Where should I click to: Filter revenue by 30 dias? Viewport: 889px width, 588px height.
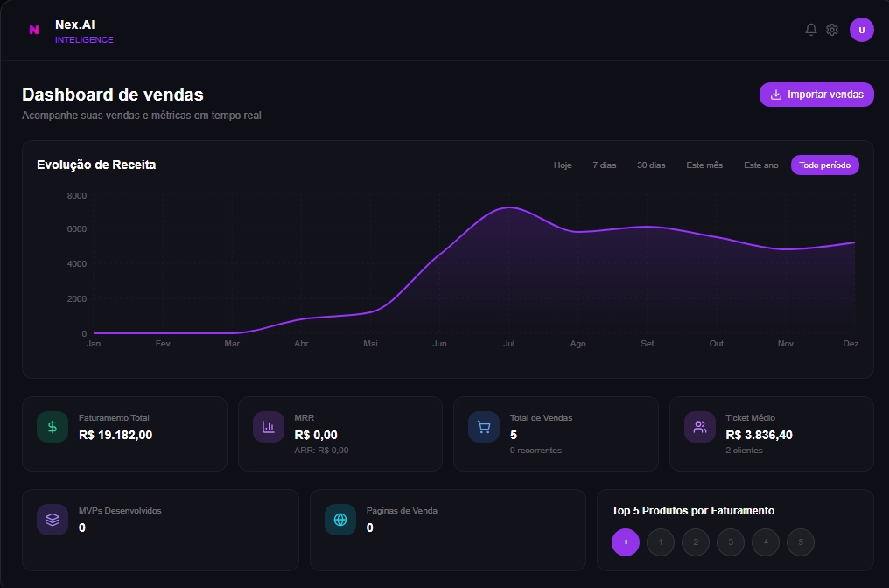(x=651, y=165)
